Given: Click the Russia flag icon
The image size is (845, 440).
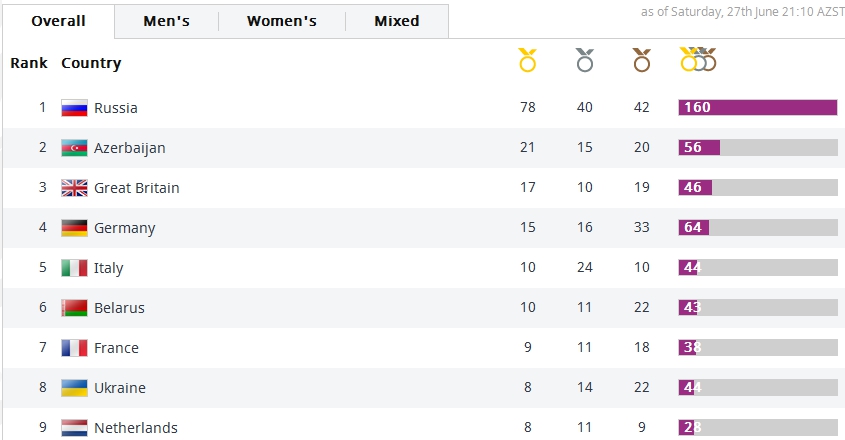Looking at the screenshot, I should click(x=74, y=108).
